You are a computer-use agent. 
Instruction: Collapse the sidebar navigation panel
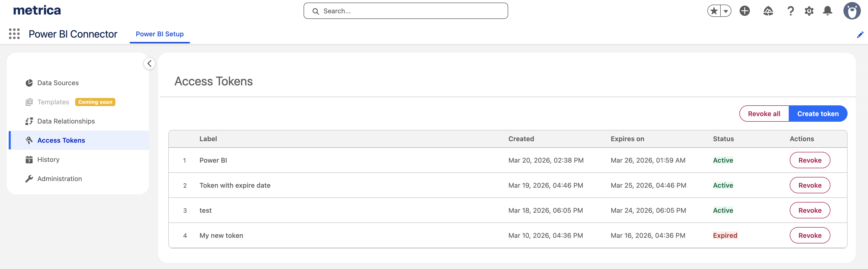[x=149, y=63]
